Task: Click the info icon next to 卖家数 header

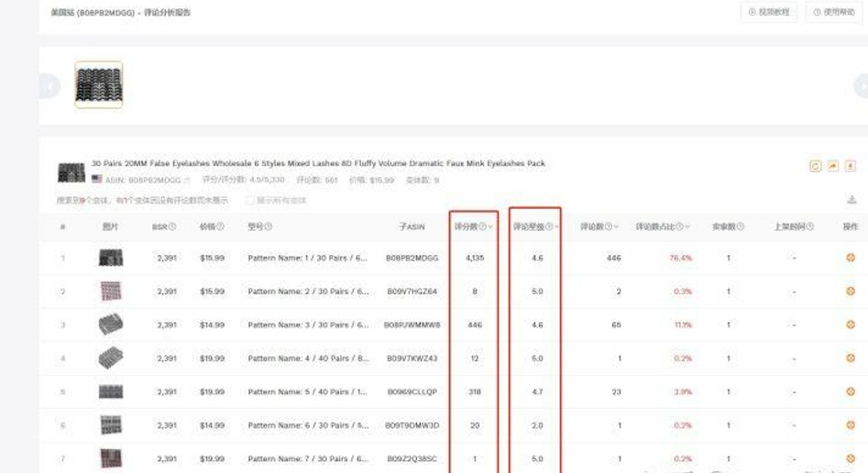Action: click(x=740, y=226)
